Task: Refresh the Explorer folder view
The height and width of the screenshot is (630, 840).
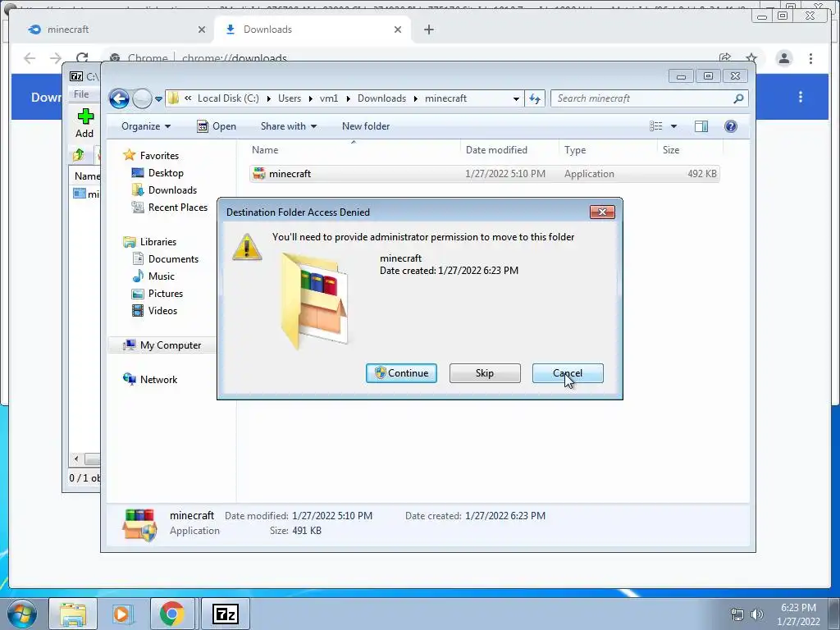Action: coord(535,98)
